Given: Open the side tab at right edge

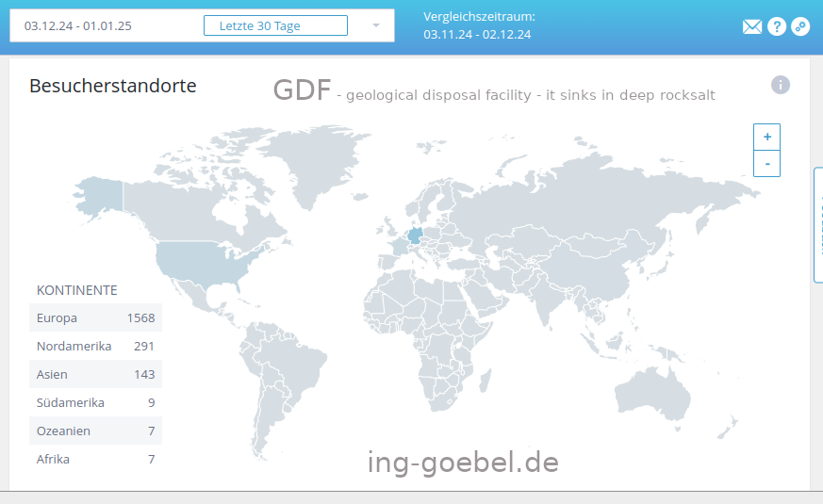Looking at the screenshot, I should click(818, 224).
